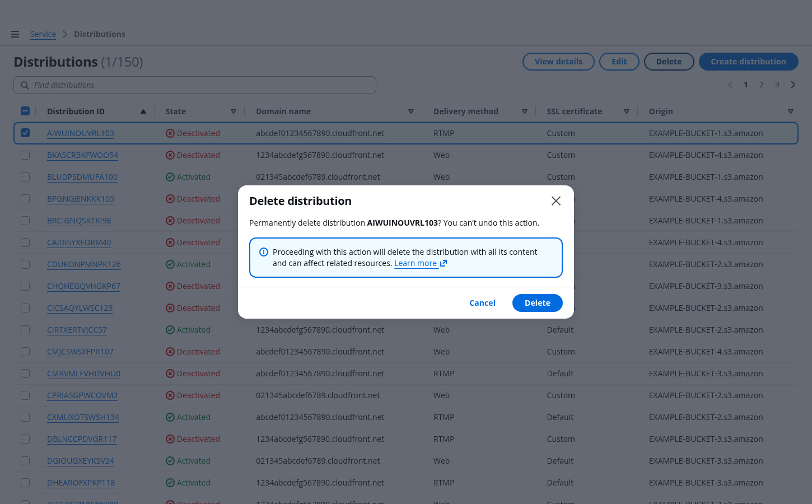Open the Delivery method column sort arrow
The height and width of the screenshot is (504, 812).
click(x=525, y=111)
